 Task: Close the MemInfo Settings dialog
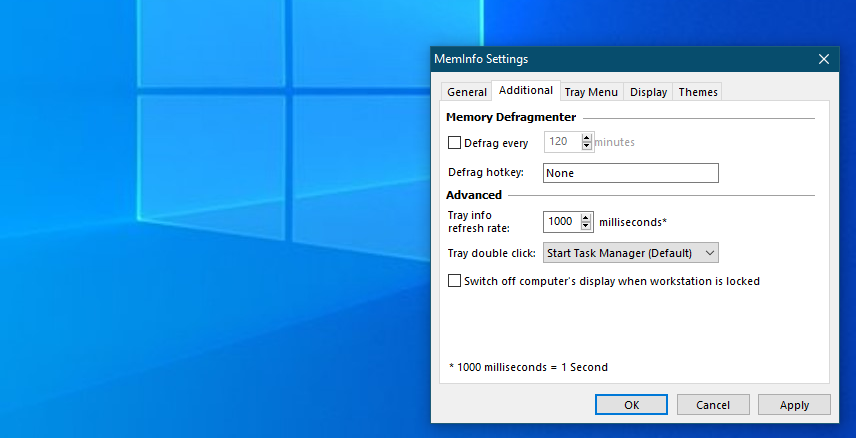coord(824,59)
